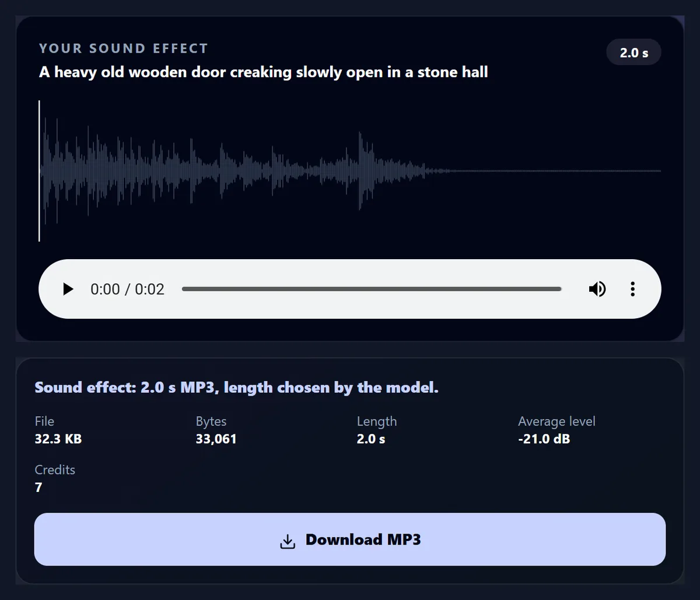The width and height of the screenshot is (700, 600).
Task: Click the -21.0 dB average level value
Action: [x=544, y=439]
